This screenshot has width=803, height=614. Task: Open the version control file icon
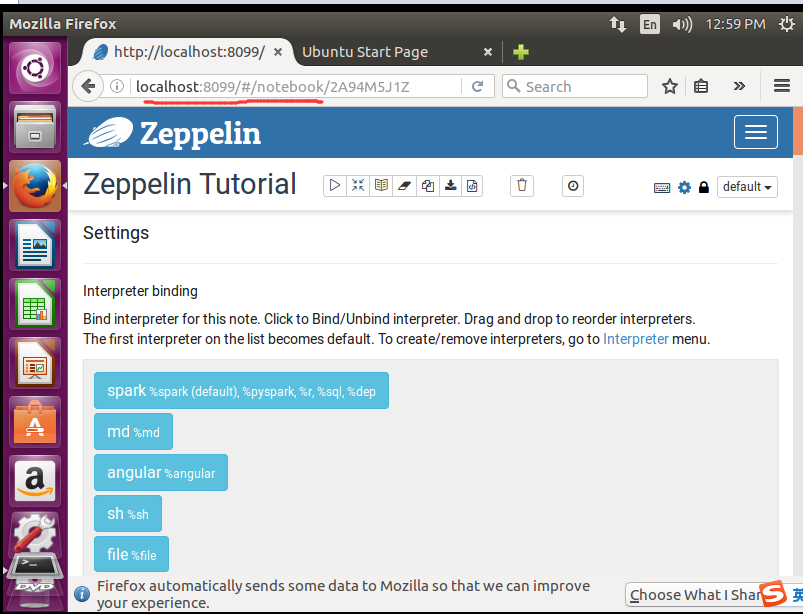pos(472,185)
